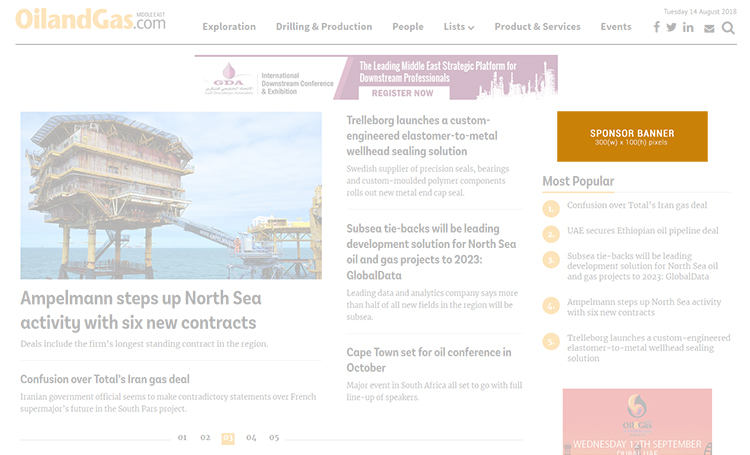Open Confusion over Total's Iran gas deal headline
This screenshot has height=455, width=750.
(x=105, y=379)
